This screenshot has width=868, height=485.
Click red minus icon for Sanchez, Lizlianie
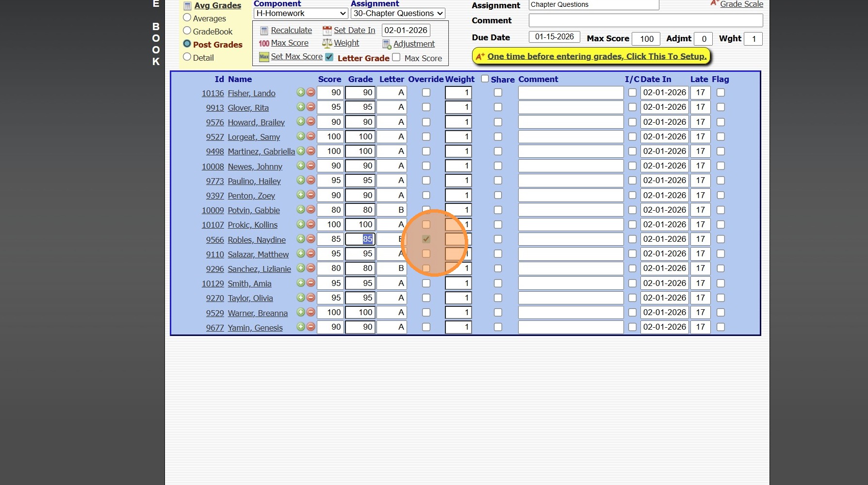click(x=311, y=268)
